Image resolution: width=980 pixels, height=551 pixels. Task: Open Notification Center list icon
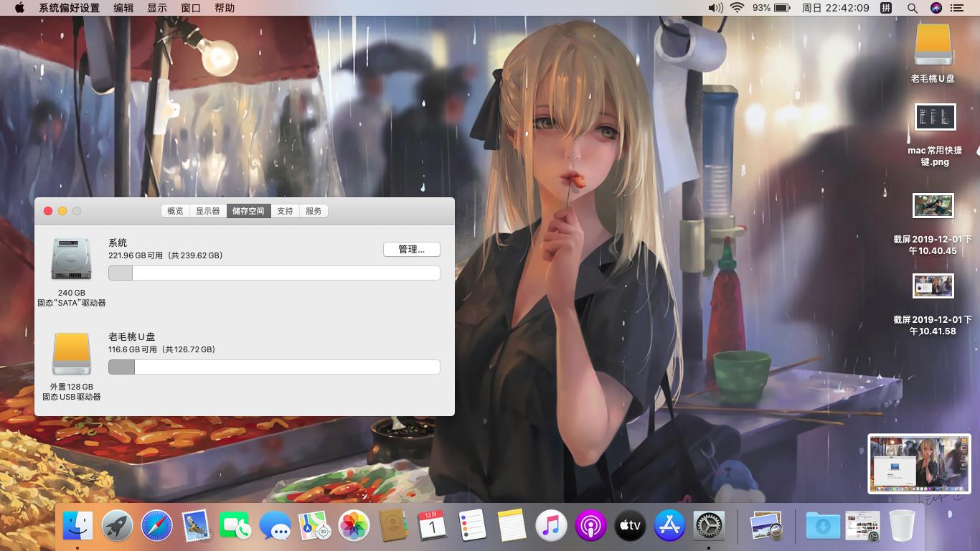pos(957,8)
